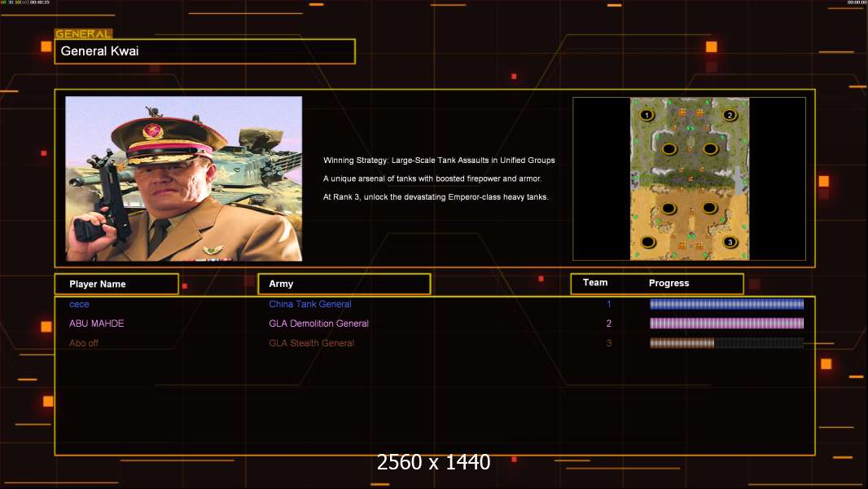Click the GENERAL label above the name
Viewport: 868px width, 489px height.
pyautogui.click(x=83, y=33)
